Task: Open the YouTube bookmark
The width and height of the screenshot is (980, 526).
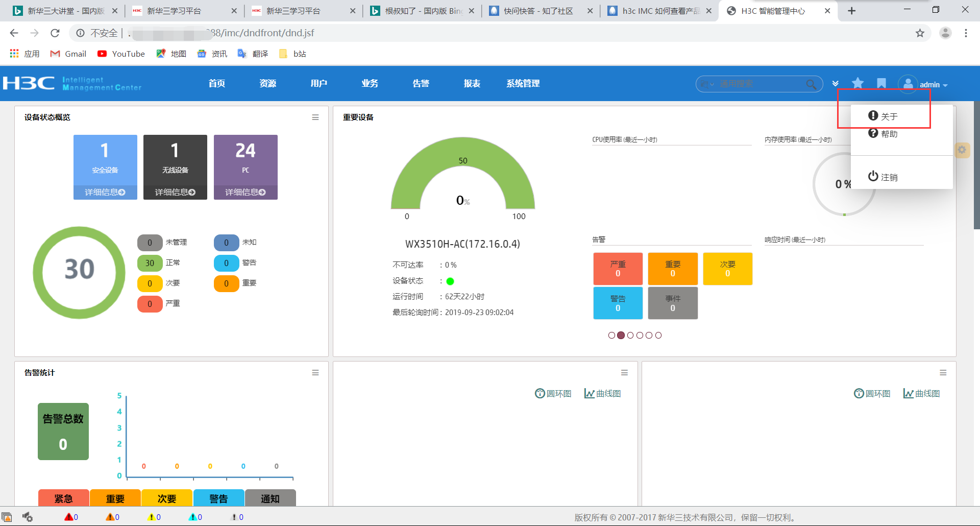Action: pos(121,54)
